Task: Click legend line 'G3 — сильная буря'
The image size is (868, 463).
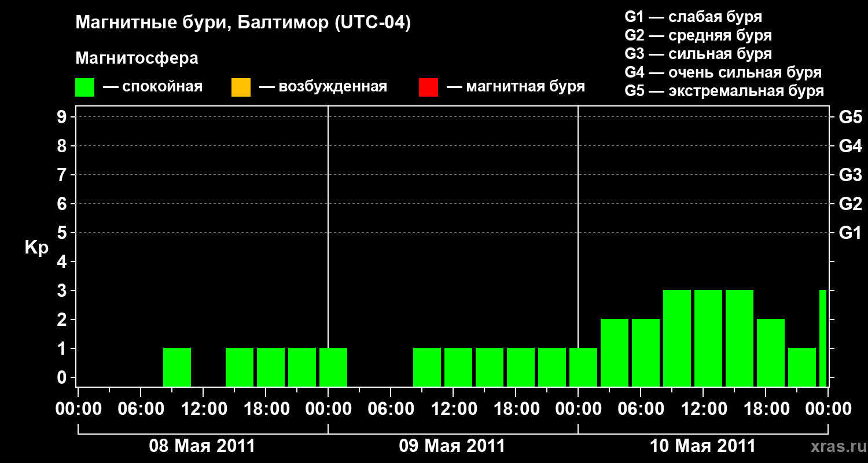Action: pos(698,54)
